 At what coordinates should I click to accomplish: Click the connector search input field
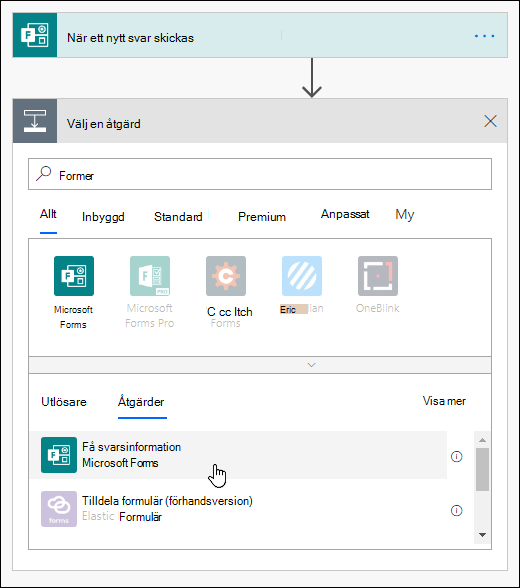coord(260,174)
